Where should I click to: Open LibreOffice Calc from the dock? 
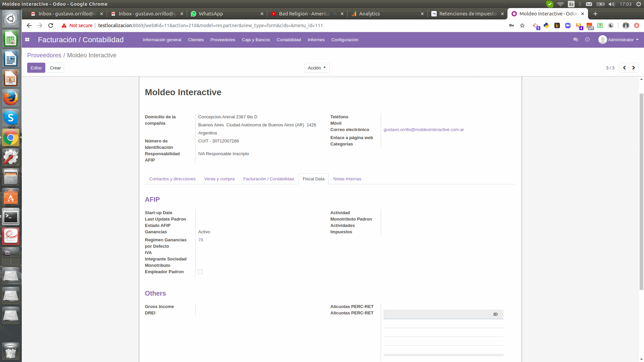[x=11, y=39]
